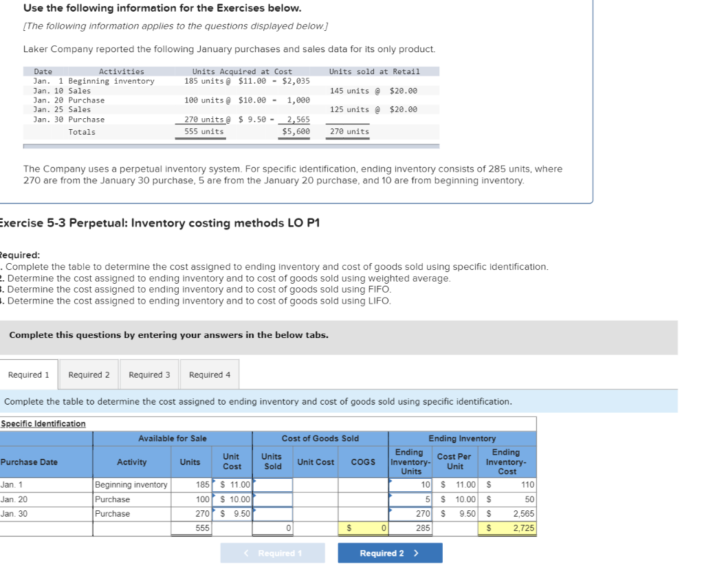The image size is (704, 588).
Task: Switch to the Required 2 tab
Action: (x=89, y=374)
